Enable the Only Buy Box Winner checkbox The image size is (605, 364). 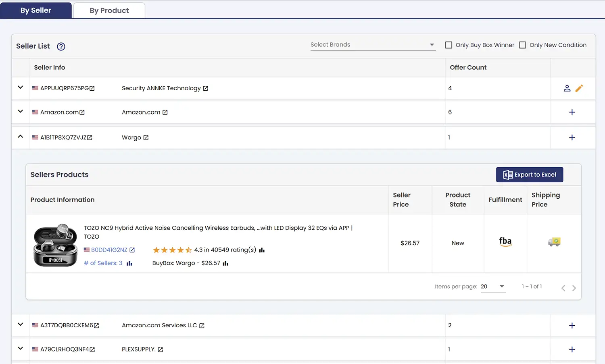448,45
